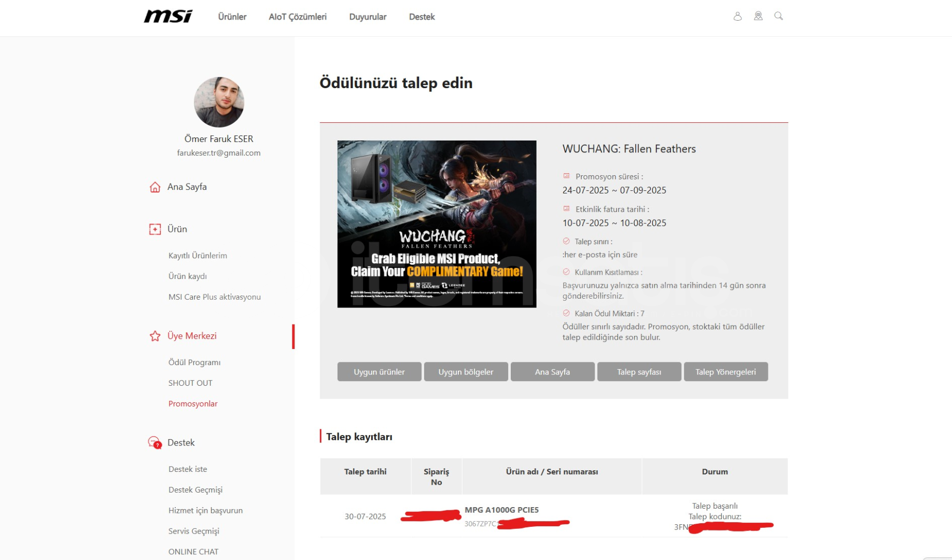The image size is (952, 560).
Task: Click the MSI logo
Action: (x=168, y=17)
